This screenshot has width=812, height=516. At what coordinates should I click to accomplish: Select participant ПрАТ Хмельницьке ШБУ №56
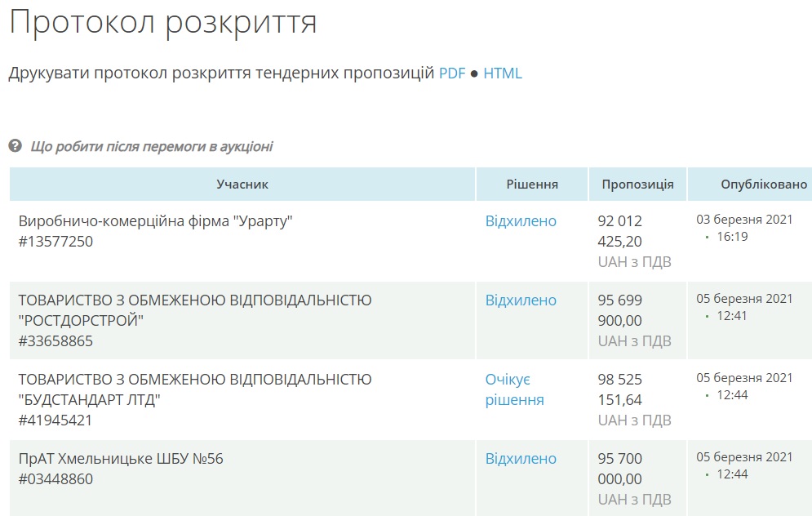tap(121, 459)
